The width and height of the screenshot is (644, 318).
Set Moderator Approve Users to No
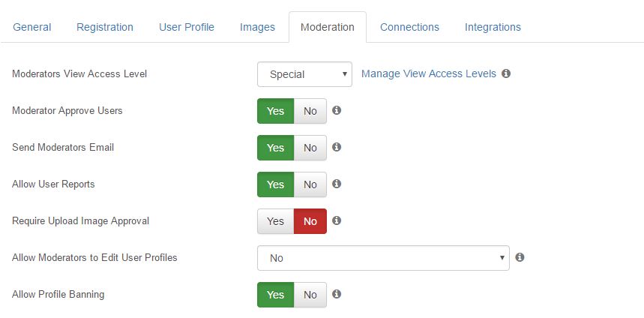(x=310, y=111)
